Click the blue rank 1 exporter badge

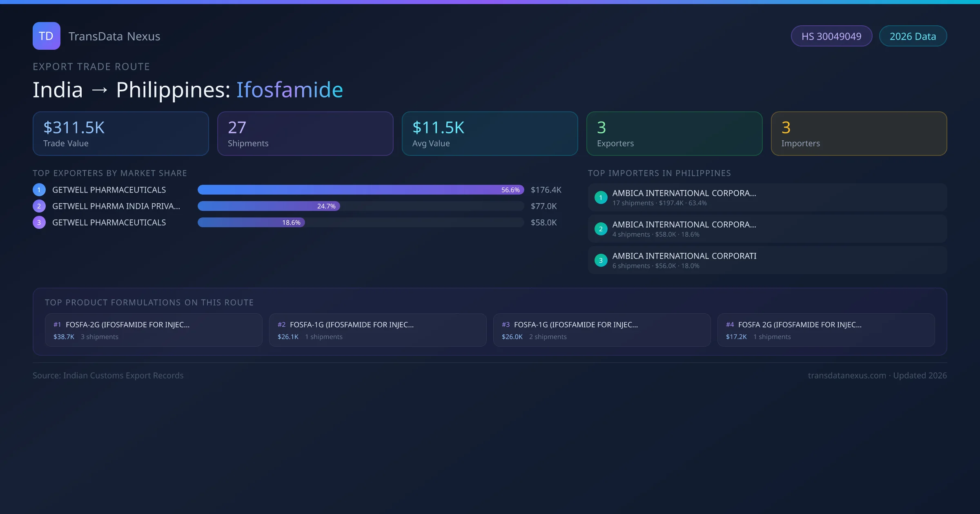coord(39,190)
